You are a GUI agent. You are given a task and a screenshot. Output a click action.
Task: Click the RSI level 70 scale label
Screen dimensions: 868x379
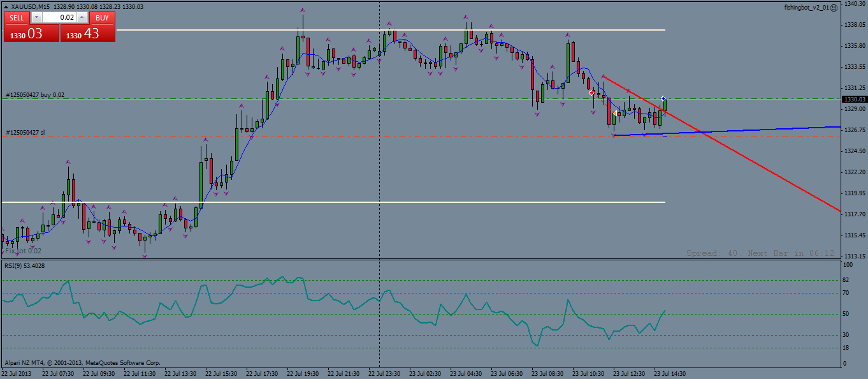[x=847, y=293]
